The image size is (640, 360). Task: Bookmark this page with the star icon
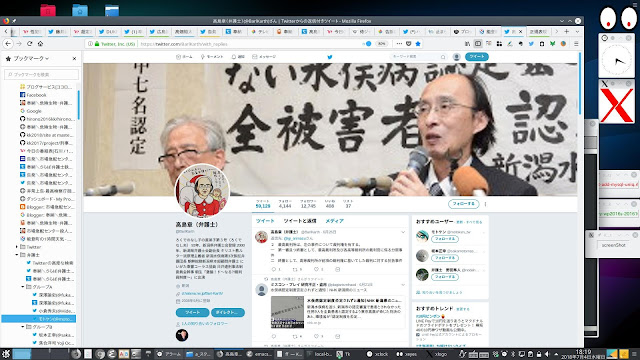pyautogui.click(x=418, y=44)
